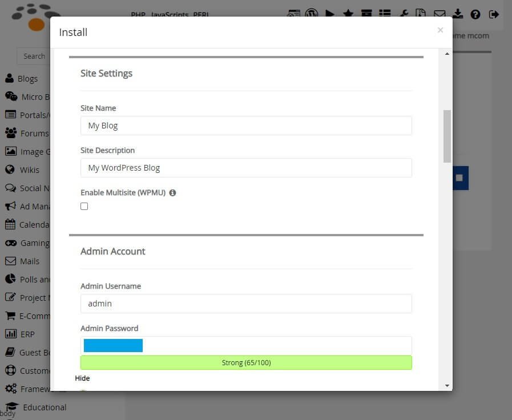The width and height of the screenshot is (512, 420).
Task: Click the Forums group icon in sidebar
Action: [x=11, y=133]
